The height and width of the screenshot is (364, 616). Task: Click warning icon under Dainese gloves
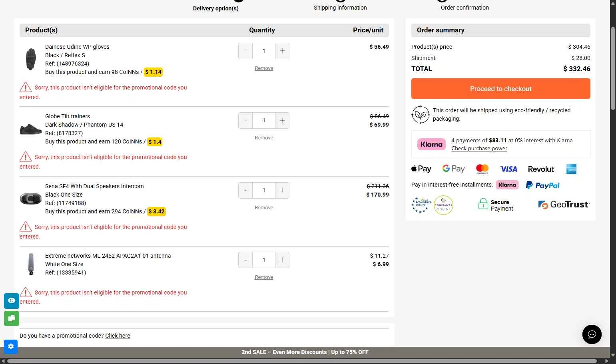(26, 87)
